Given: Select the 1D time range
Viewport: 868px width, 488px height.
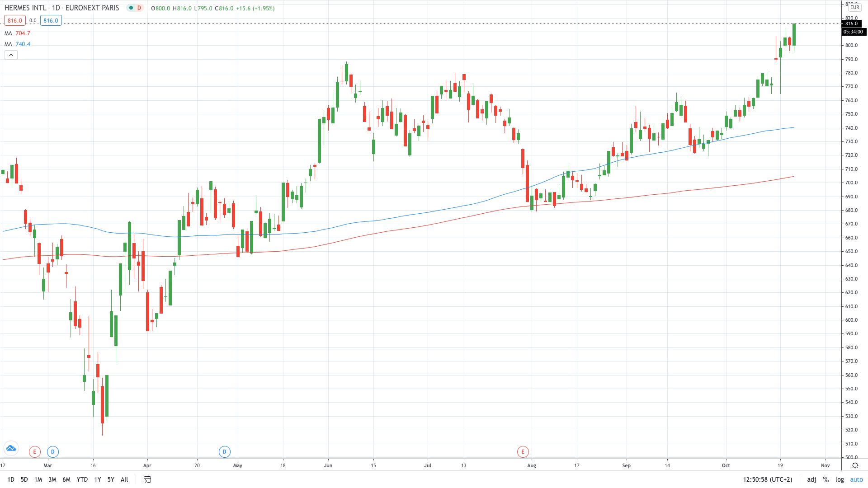Looking at the screenshot, I should pyautogui.click(x=11, y=479).
